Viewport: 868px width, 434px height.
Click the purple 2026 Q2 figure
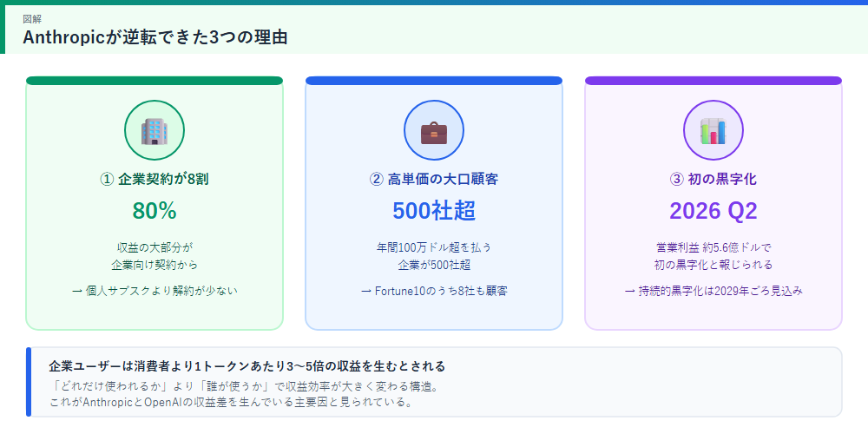(x=713, y=211)
